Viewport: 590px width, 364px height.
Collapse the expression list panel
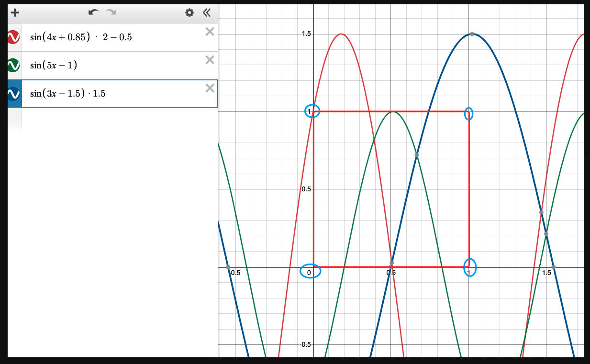(x=207, y=12)
